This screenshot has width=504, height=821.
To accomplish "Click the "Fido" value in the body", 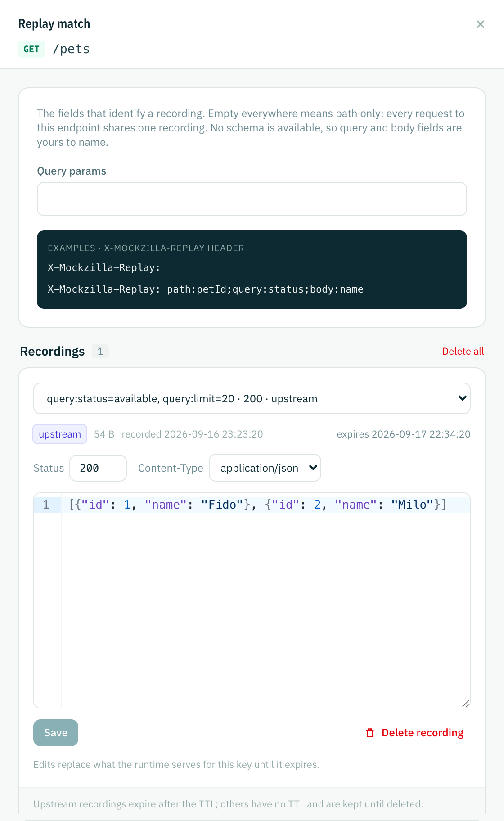I will 222,505.
